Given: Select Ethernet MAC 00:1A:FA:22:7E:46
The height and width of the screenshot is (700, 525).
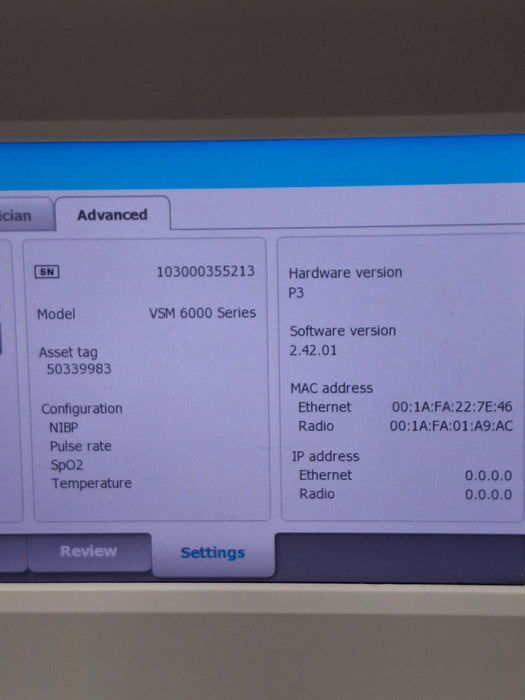Looking at the screenshot, I should (x=452, y=407).
